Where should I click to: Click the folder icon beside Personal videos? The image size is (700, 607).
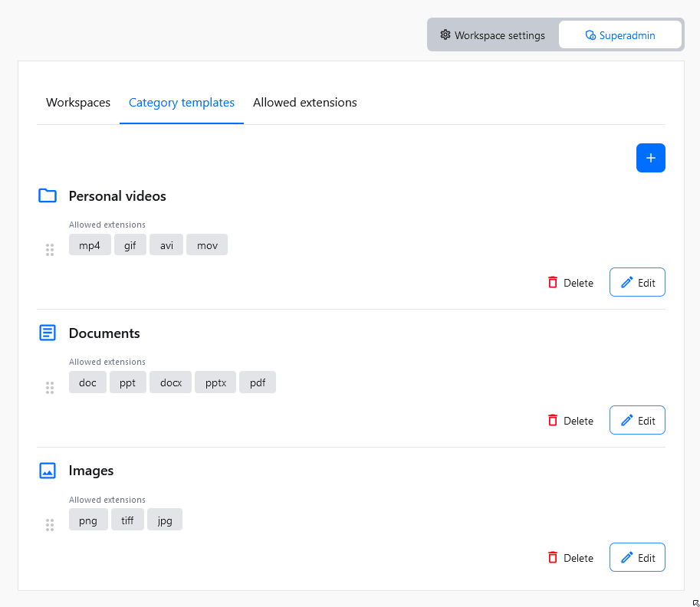[48, 196]
